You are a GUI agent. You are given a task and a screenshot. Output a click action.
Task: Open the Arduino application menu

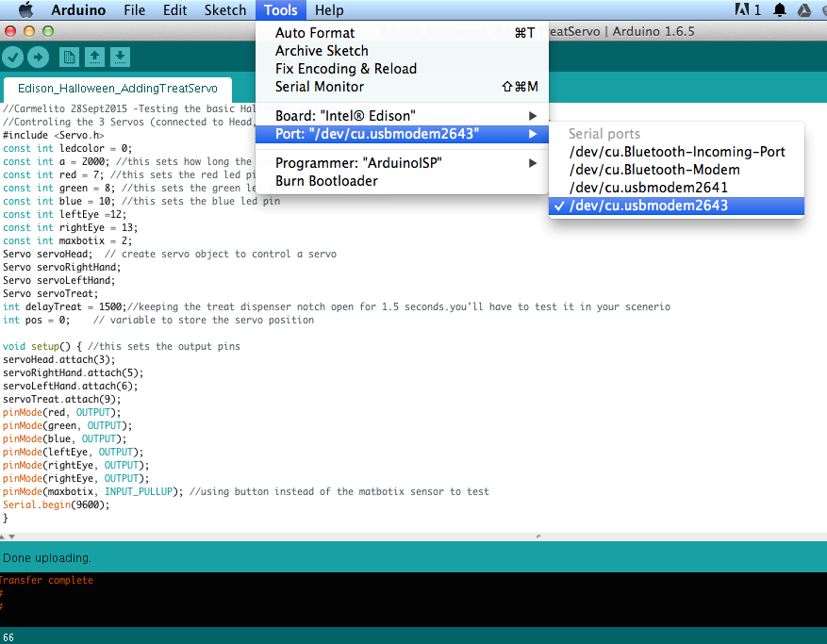(x=78, y=10)
